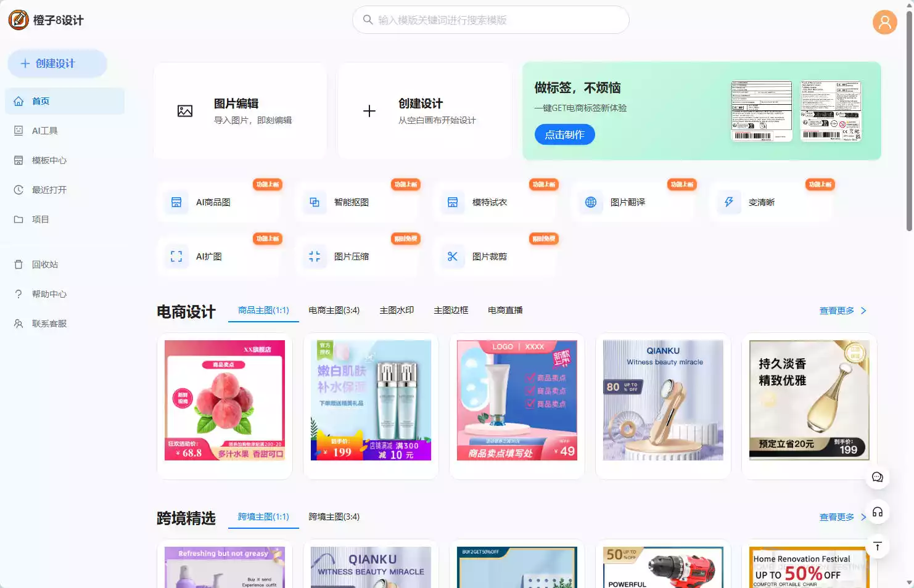Switch to 跨境主图(1:1) tab
The width and height of the screenshot is (914, 588).
coord(263,517)
